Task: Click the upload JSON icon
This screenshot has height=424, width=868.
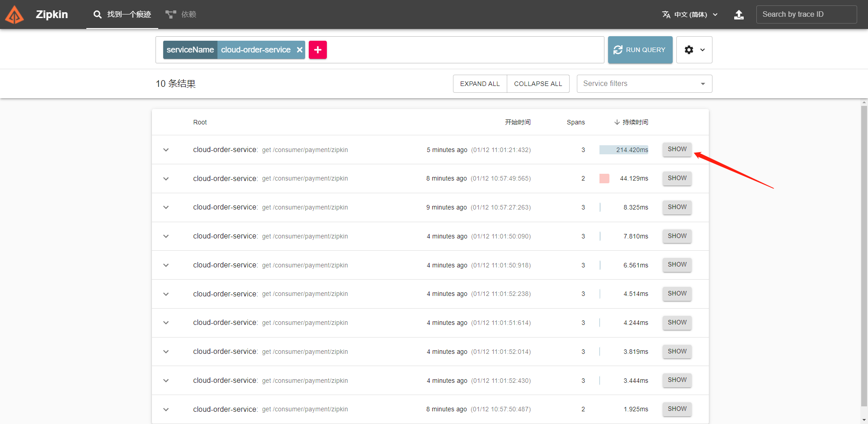Action: tap(739, 14)
